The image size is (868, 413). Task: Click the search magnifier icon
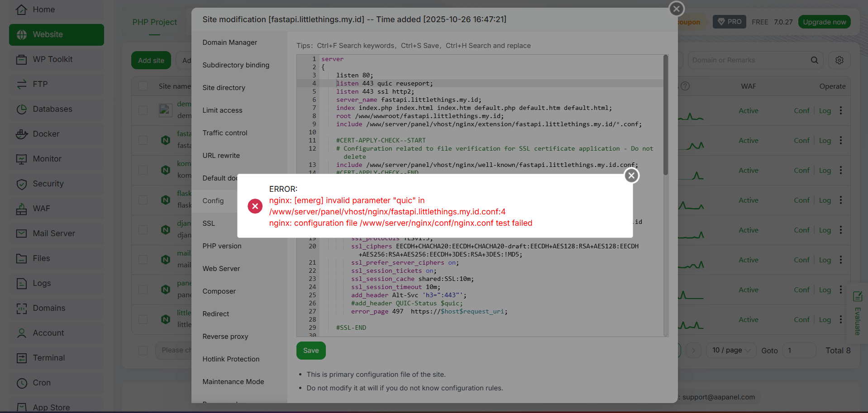[x=814, y=60]
